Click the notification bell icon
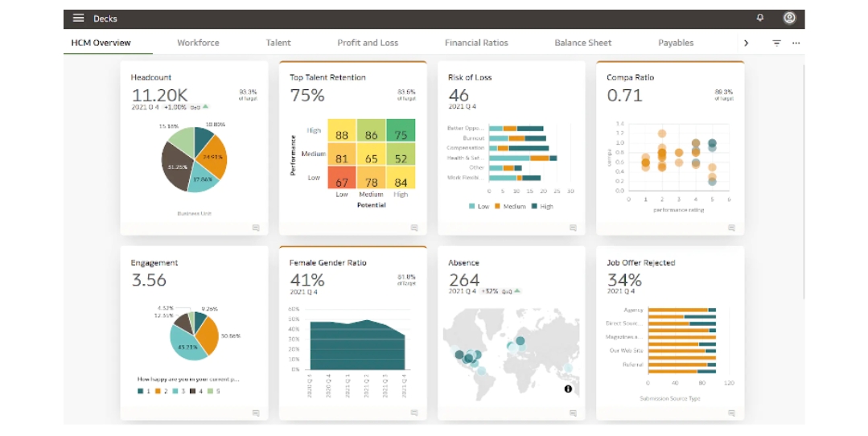The height and width of the screenshot is (436, 868). pos(760,19)
